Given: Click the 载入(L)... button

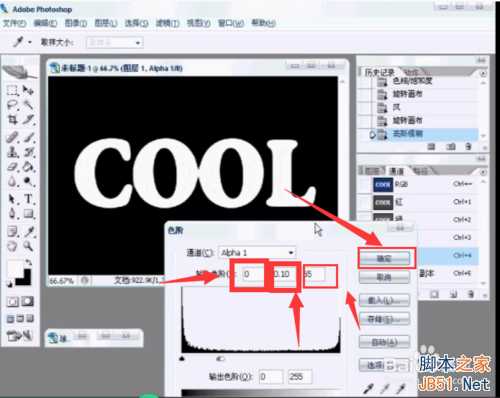Looking at the screenshot, I should click(x=384, y=301).
